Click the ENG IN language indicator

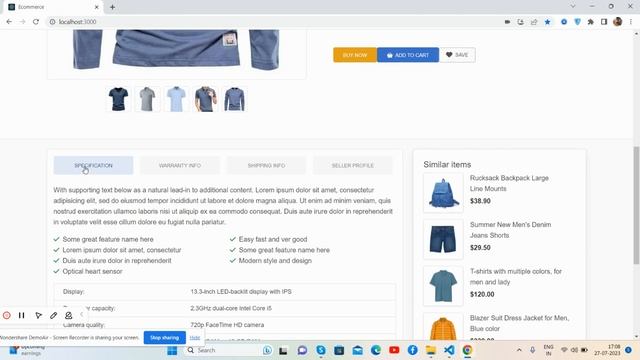(x=549, y=350)
